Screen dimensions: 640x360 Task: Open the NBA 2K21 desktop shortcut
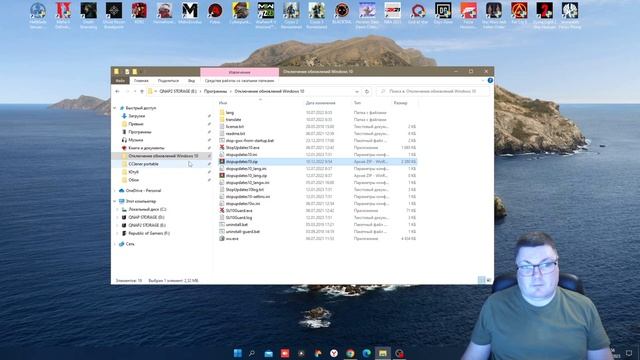pyautogui.click(x=392, y=11)
